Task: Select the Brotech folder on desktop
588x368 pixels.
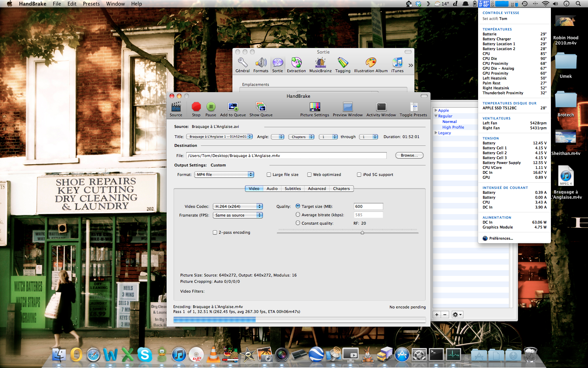Action: 566,104
